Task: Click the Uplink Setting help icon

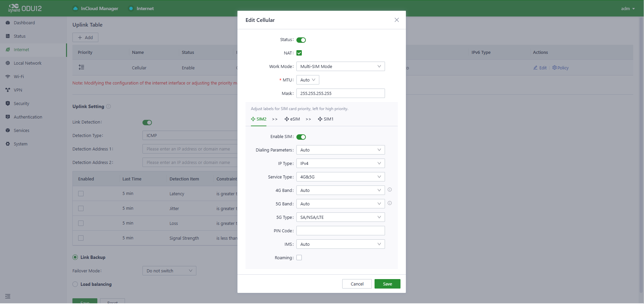Action: click(x=108, y=106)
